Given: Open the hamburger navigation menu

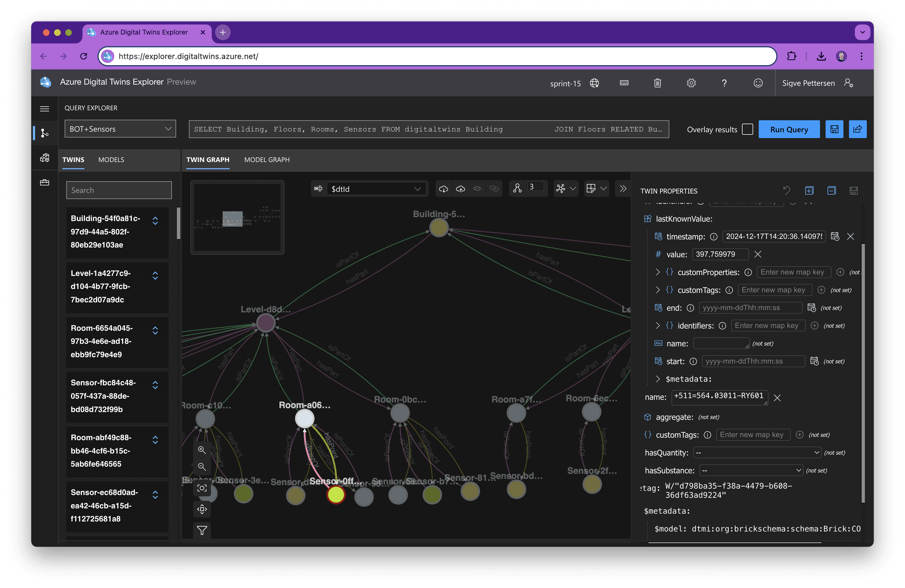Looking at the screenshot, I should (45, 109).
